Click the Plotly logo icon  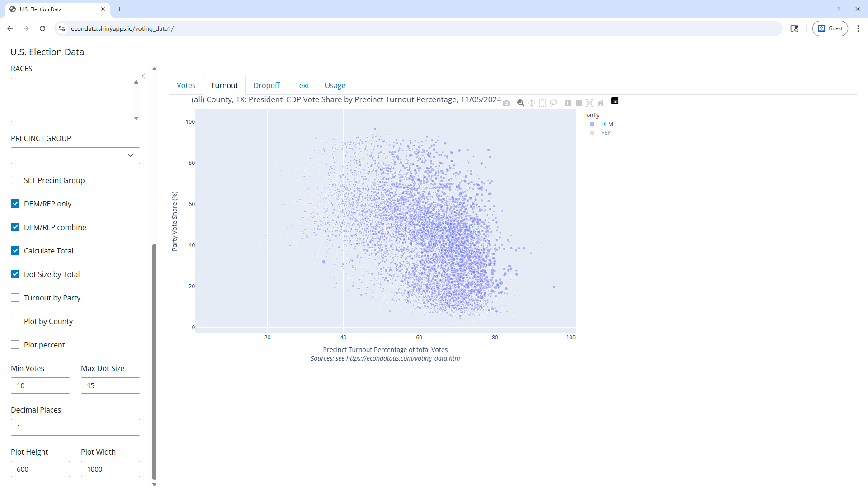point(615,101)
